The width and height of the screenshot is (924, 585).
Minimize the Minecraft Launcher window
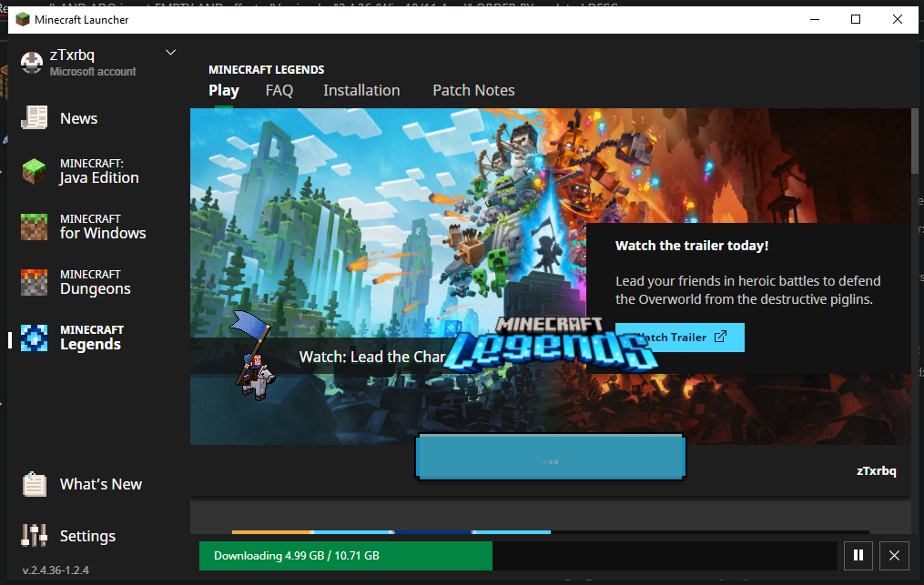pos(815,19)
